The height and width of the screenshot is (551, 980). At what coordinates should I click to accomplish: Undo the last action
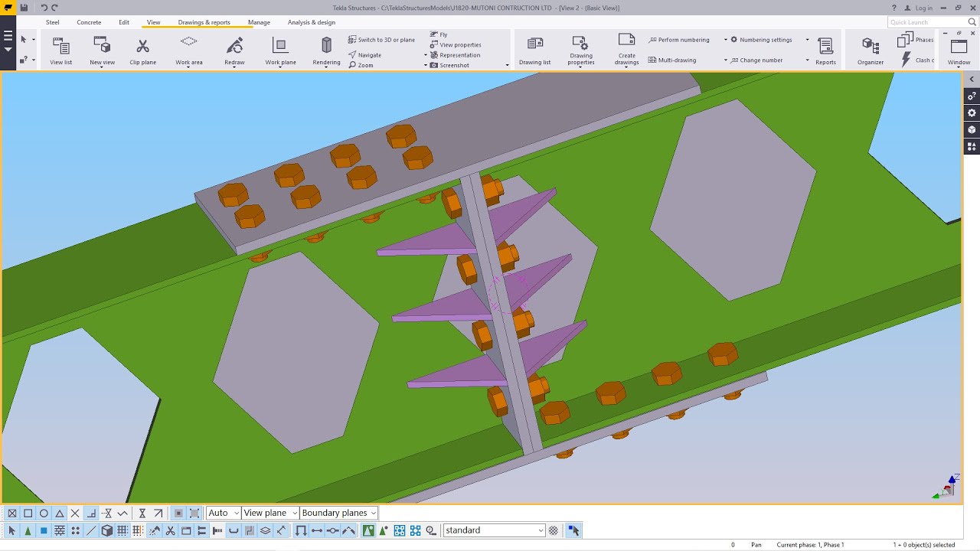click(x=44, y=8)
